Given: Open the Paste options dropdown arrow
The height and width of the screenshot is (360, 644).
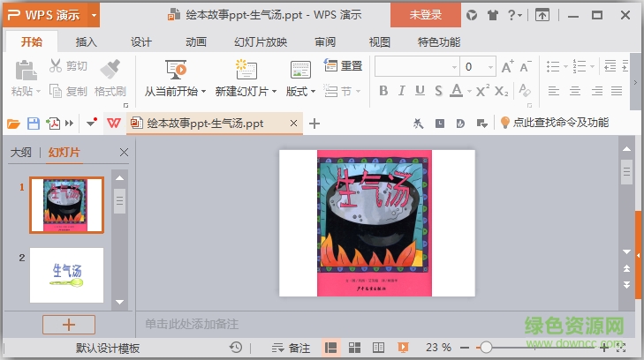Looking at the screenshot, I should coord(39,92).
